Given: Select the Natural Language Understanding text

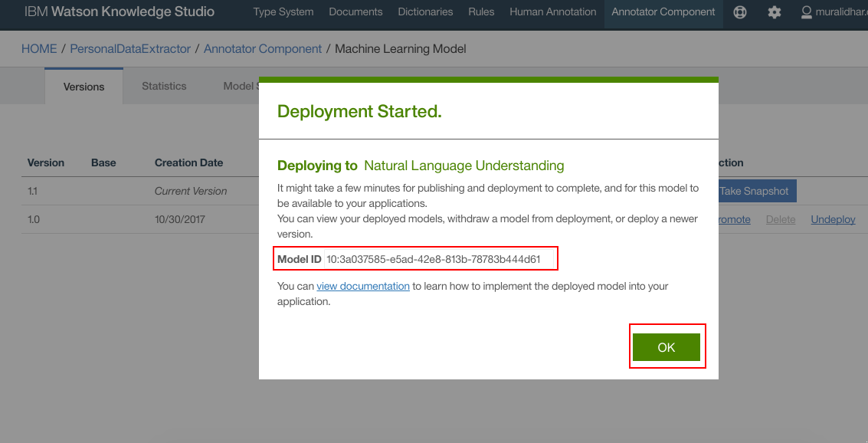Looking at the screenshot, I should click(x=464, y=166).
